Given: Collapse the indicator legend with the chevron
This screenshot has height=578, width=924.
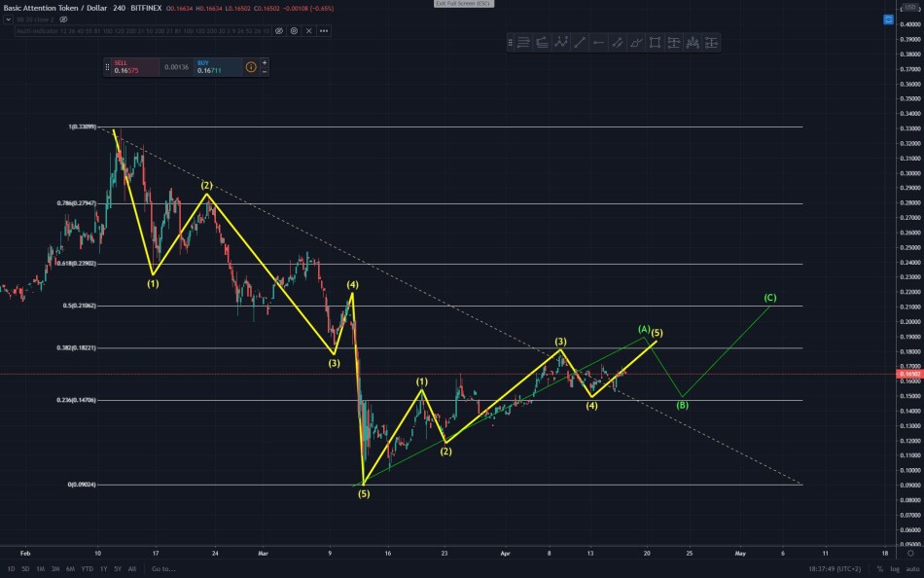Looking at the screenshot, I should coord(8,19).
